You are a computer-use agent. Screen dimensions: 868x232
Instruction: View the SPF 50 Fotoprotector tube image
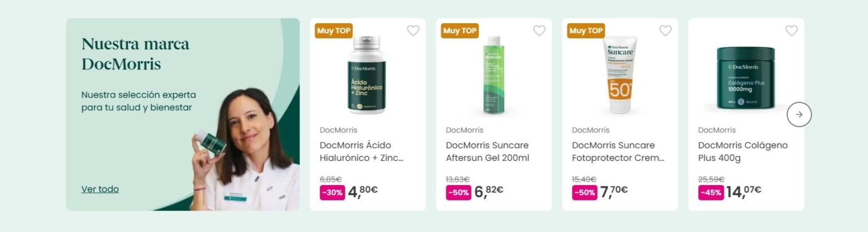click(620, 75)
